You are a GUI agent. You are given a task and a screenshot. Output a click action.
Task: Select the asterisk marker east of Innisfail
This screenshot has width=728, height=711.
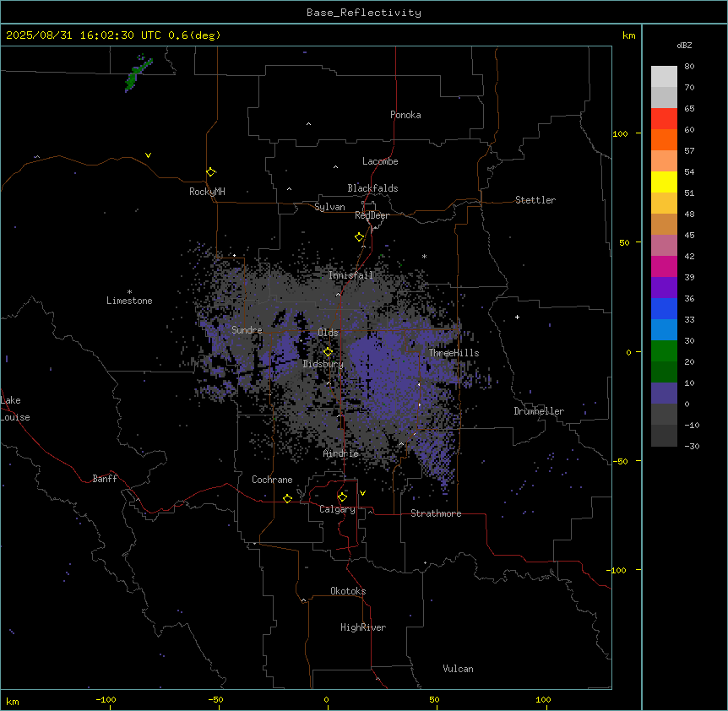(x=424, y=256)
